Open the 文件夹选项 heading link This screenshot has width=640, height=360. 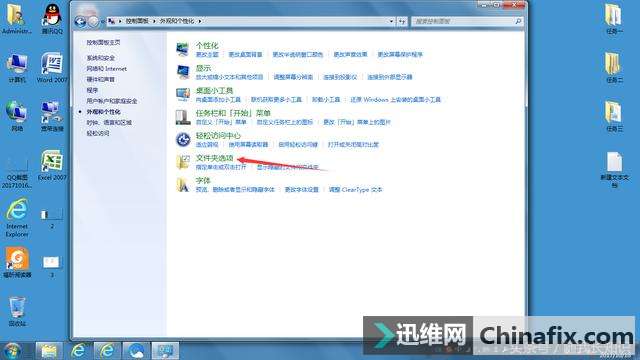click(215, 158)
